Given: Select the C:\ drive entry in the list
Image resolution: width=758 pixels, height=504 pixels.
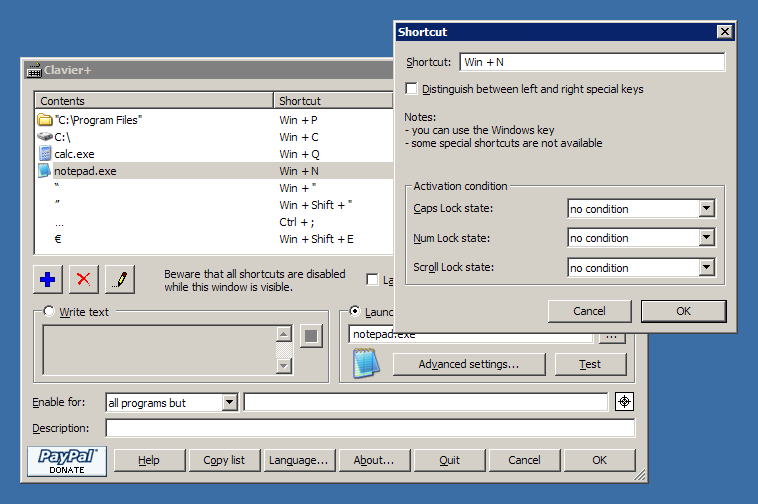Looking at the screenshot, I should (x=62, y=137).
